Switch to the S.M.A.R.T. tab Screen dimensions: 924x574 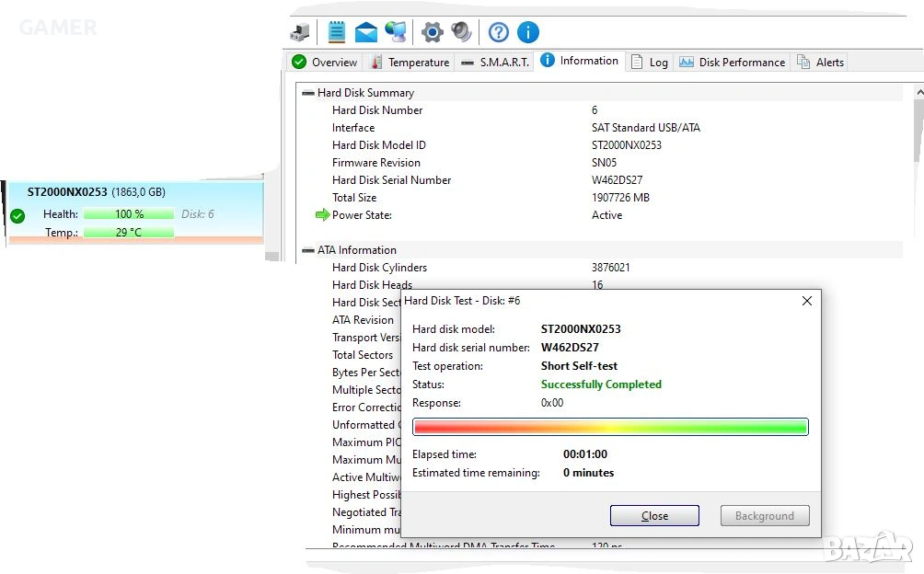point(495,63)
